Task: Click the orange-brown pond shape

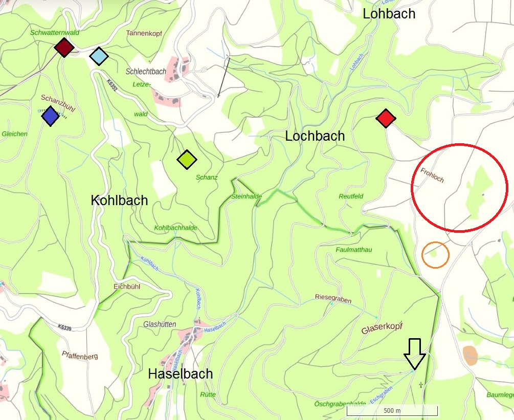Action: (471, 356)
